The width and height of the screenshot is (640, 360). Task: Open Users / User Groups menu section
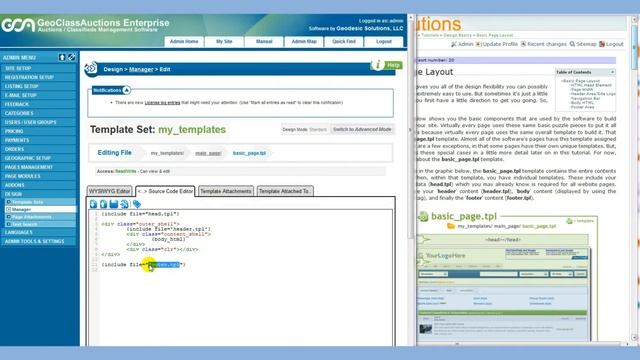38,122
